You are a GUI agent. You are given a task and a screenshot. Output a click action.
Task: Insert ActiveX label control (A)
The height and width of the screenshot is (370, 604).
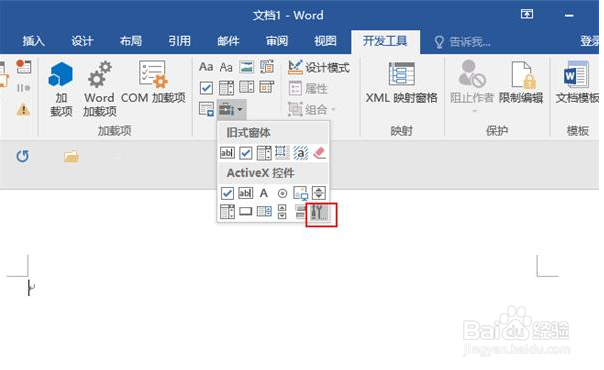pyautogui.click(x=264, y=193)
